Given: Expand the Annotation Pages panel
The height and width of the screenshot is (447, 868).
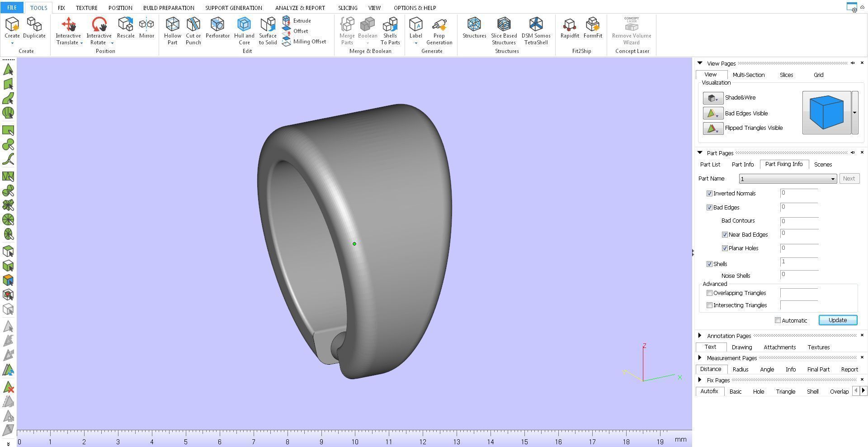Looking at the screenshot, I should pos(700,336).
